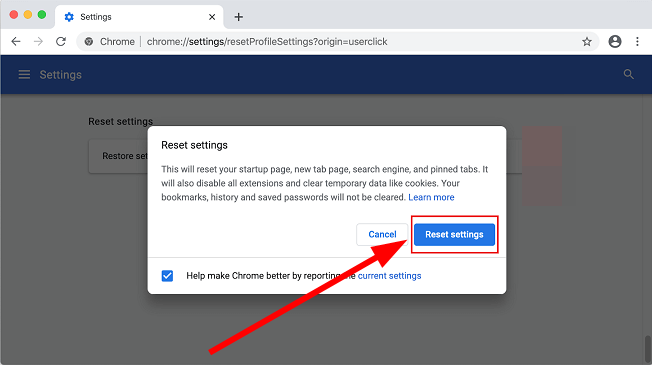The image size is (652, 365).
Task: Select the Settings browser tab
Action: click(139, 17)
